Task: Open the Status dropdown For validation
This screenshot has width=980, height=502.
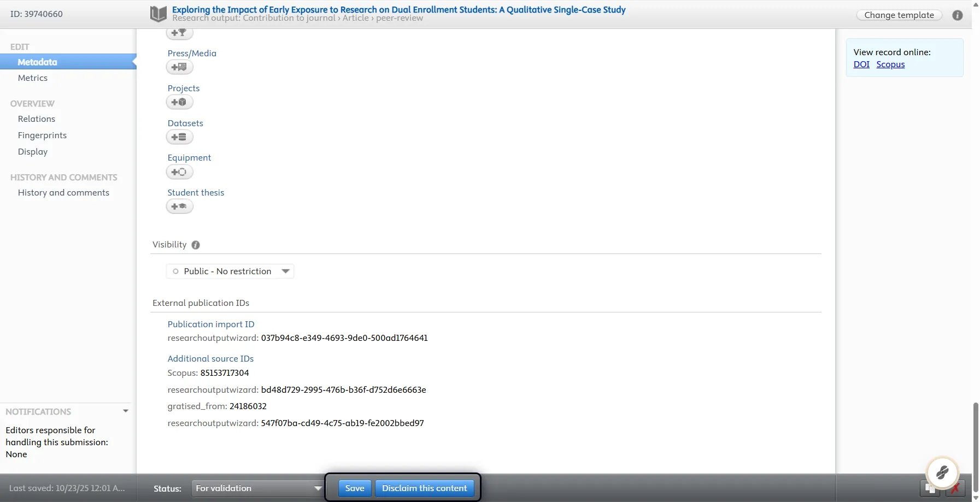Action: tap(257, 488)
